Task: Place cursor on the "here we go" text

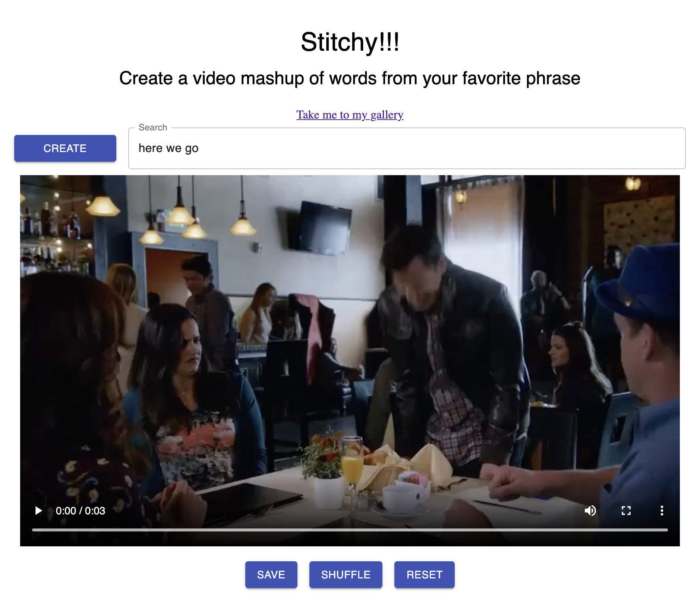Action: pos(168,148)
